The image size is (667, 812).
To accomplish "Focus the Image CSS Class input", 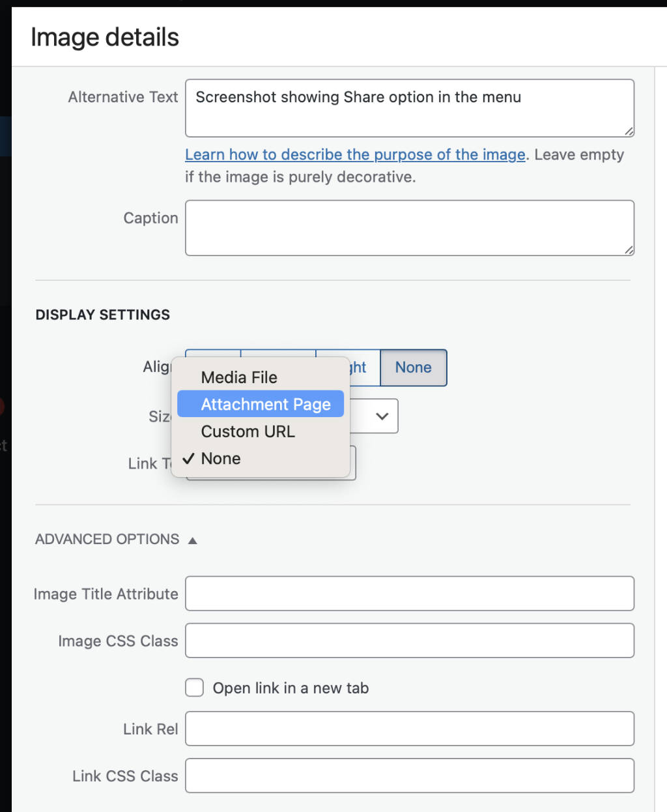I will pos(409,641).
